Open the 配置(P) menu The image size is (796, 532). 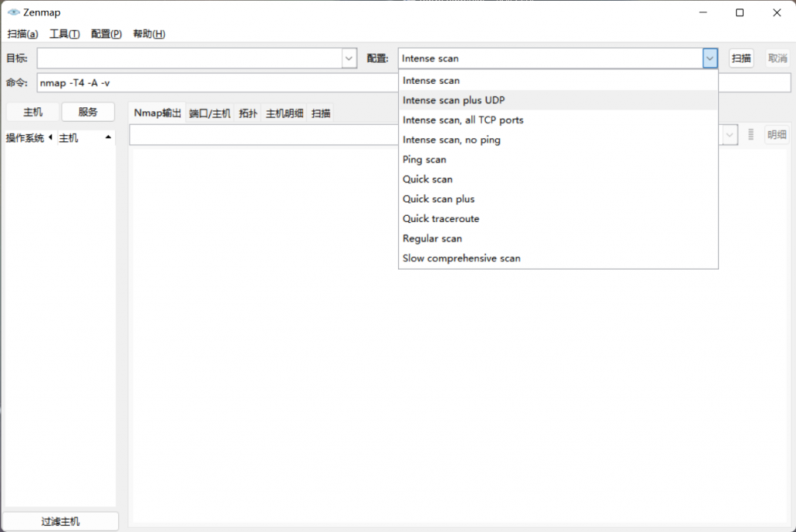[x=106, y=34]
